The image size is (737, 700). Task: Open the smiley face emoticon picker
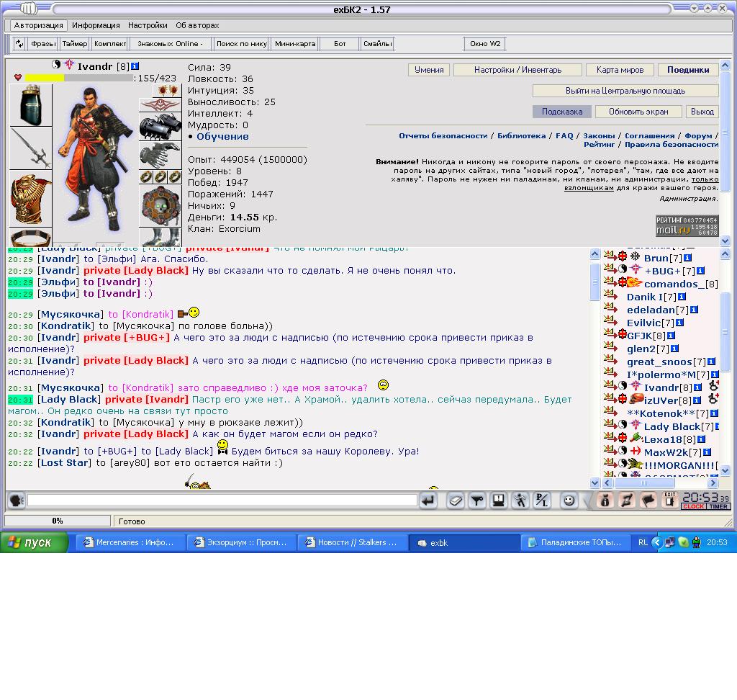(569, 501)
